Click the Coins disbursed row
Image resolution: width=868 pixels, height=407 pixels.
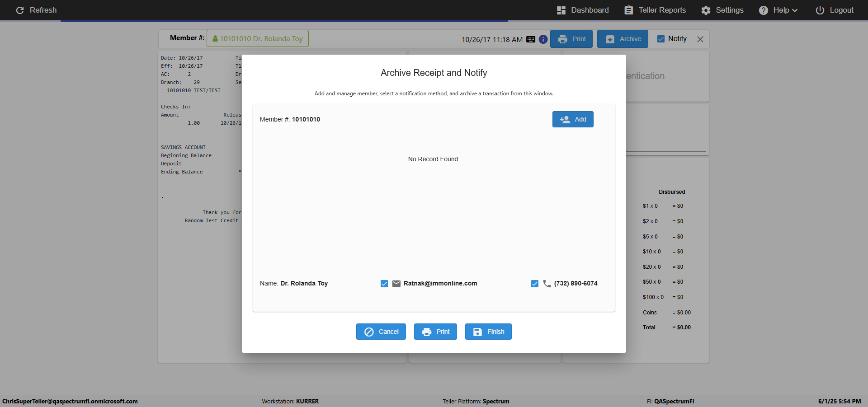click(667, 313)
